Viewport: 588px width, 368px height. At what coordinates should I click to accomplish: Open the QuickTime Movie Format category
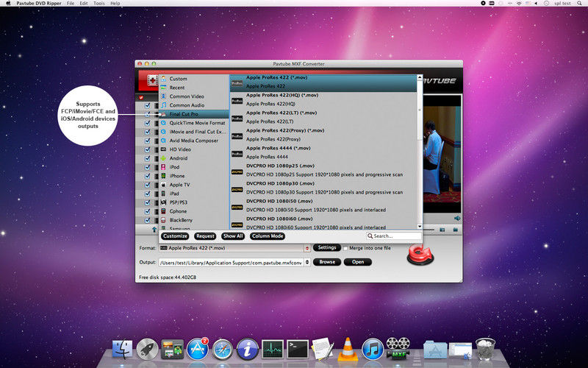tap(194, 123)
